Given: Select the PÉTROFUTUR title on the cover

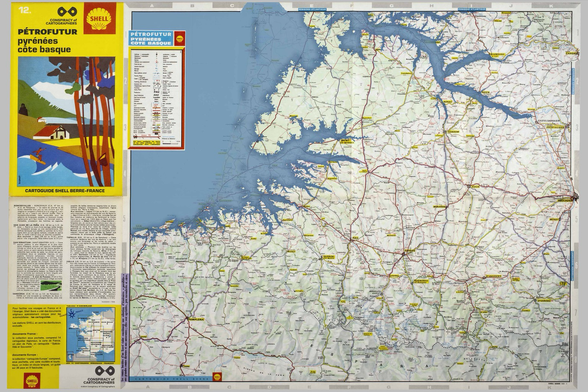Looking at the screenshot, I should [47, 32].
